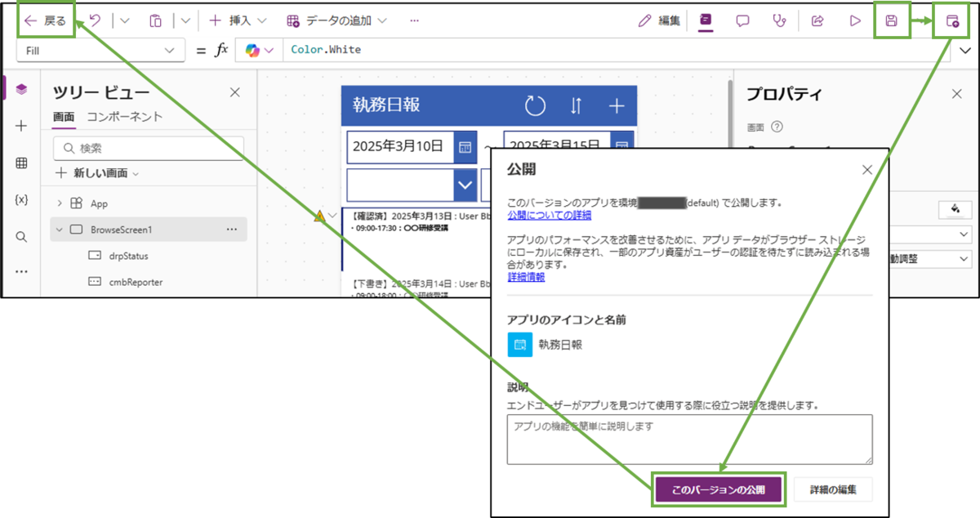Open the Copilot formula dropdown

click(x=259, y=50)
